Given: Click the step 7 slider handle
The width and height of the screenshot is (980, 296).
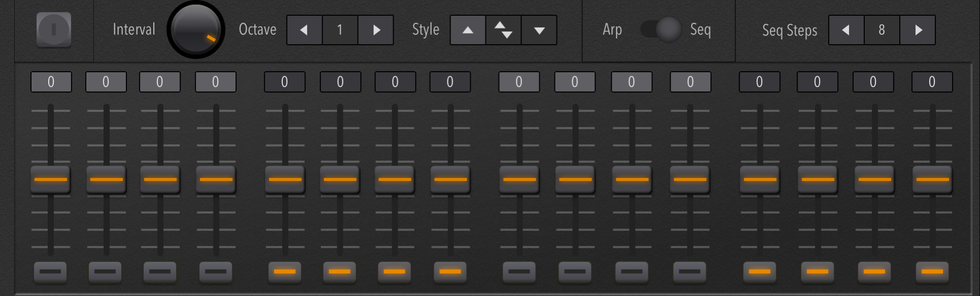Looking at the screenshot, I should coord(395,179).
